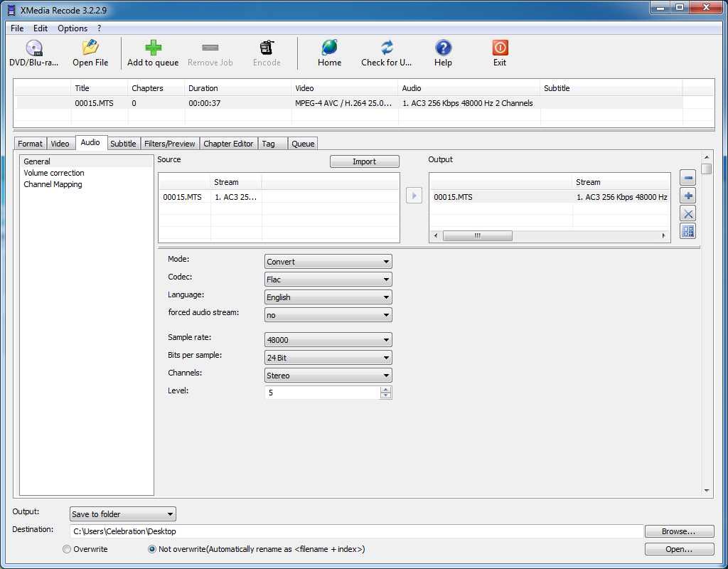This screenshot has width=728, height=569.
Task: Switch to the Filters/Preview tab
Action: (170, 144)
